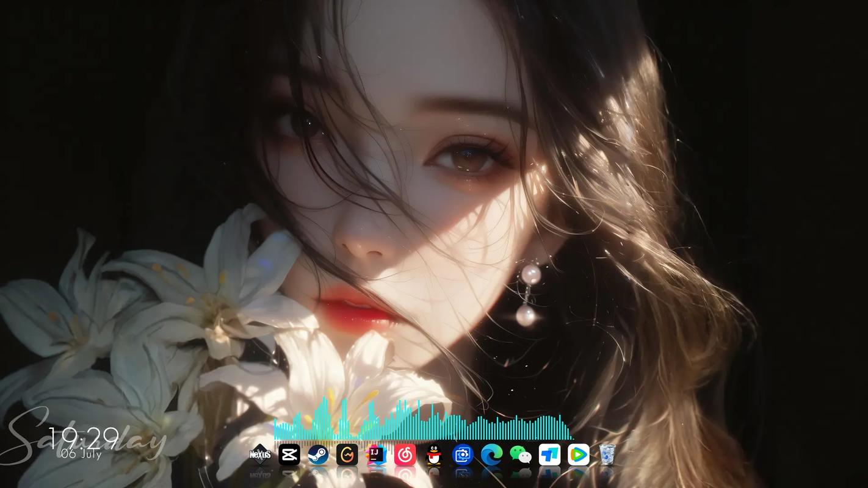The image size is (868, 488).
Task: Open the Recycle Bin
Action: pos(607,454)
